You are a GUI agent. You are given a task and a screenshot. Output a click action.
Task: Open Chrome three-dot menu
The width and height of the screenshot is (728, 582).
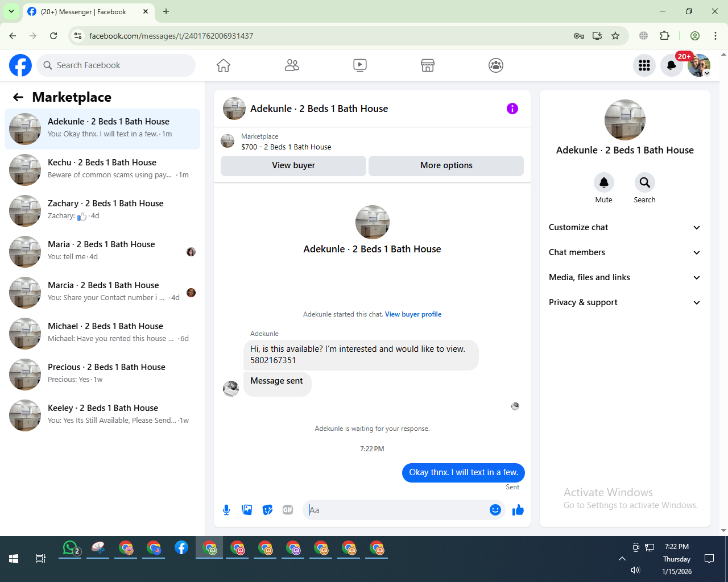pos(715,36)
